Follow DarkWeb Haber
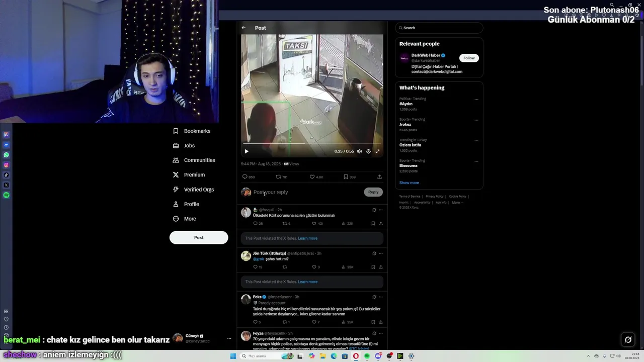The width and height of the screenshot is (644, 362). coord(469,58)
